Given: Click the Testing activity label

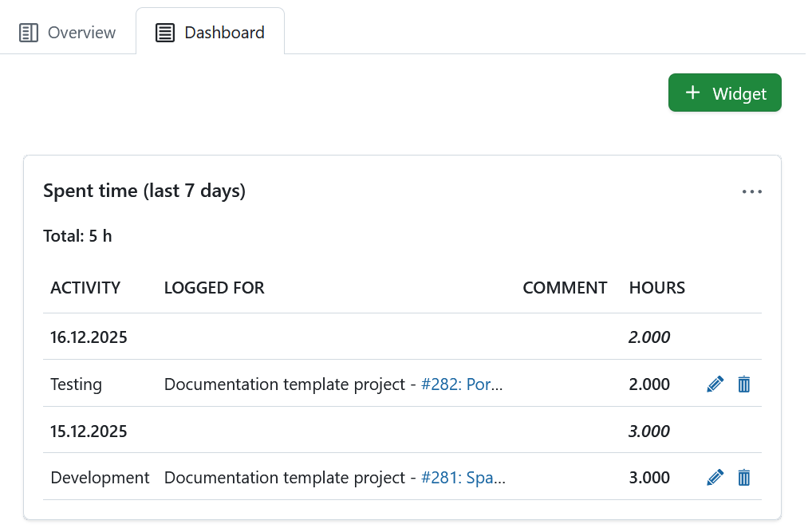Looking at the screenshot, I should pyautogui.click(x=76, y=384).
